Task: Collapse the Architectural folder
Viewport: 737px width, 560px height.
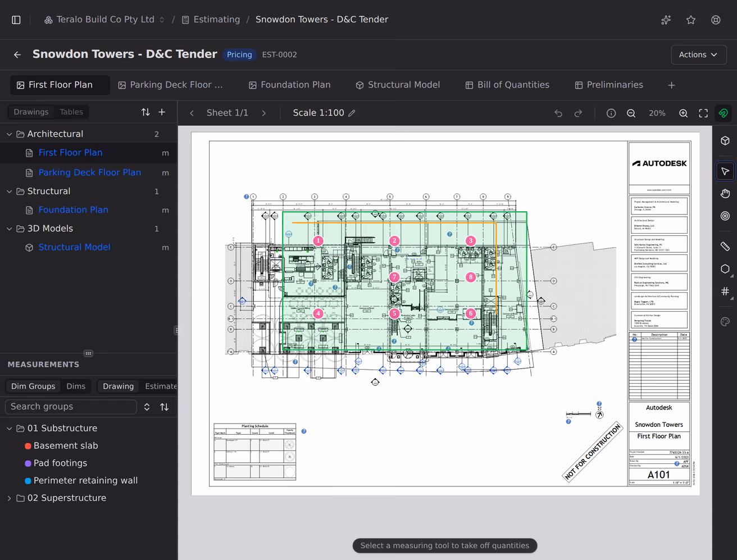Action: pos(9,134)
